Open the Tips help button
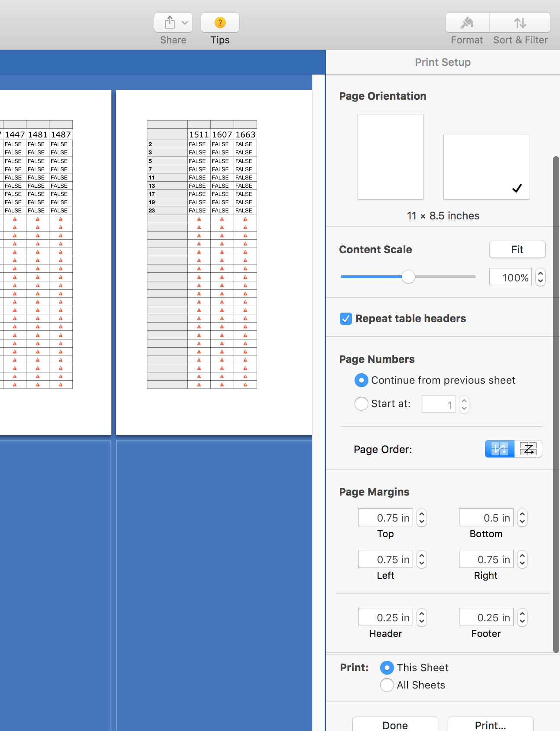The height and width of the screenshot is (731, 560). 220,23
